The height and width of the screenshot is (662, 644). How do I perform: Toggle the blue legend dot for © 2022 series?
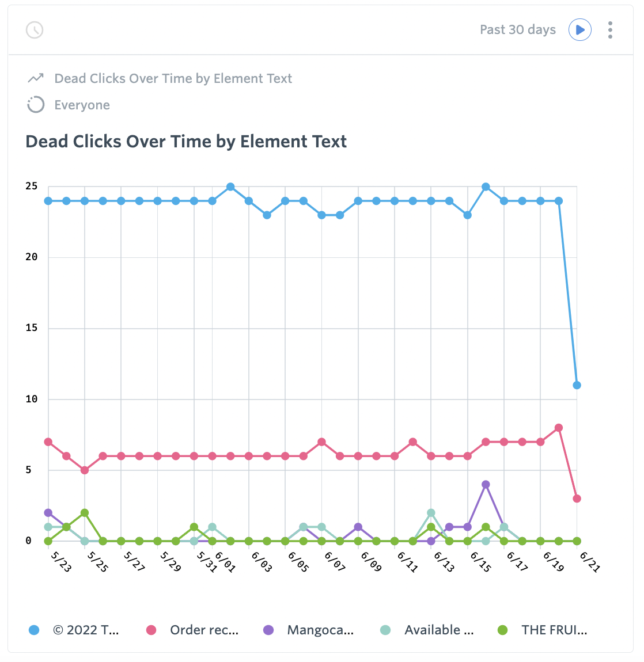coord(34,630)
